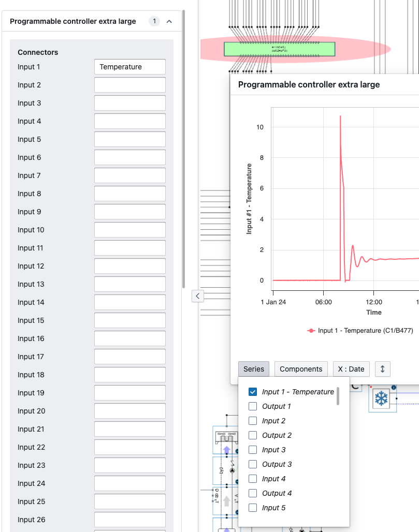This screenshot has height=532, width=419.
Task: Click the pump symbol in the diagram
Action: point(232,470)
